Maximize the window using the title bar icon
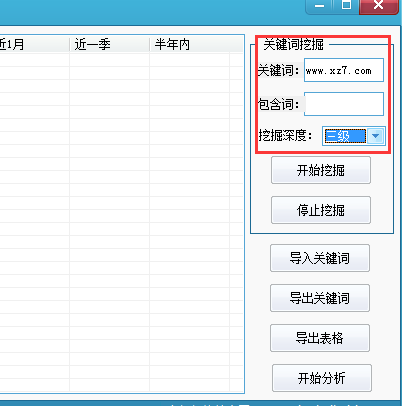The height and width of the screenshot is (406, 402). coord(346,6)
